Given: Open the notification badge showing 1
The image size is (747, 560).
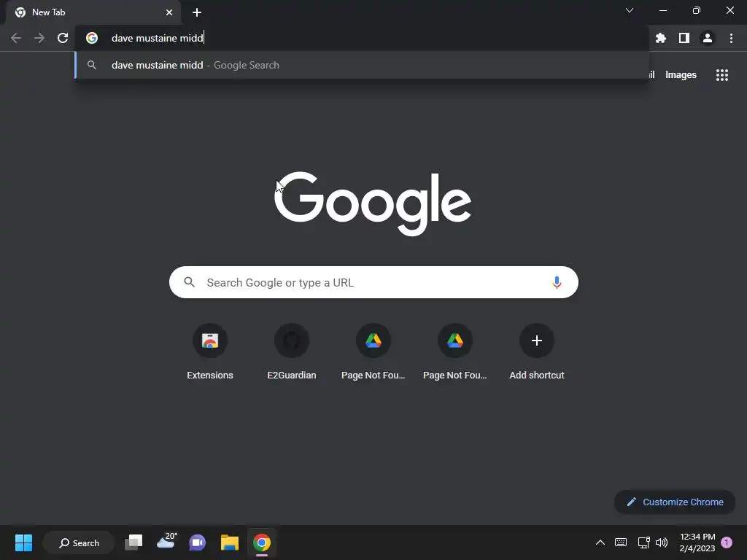Looking at the screenshot, I should pos(727,542).
